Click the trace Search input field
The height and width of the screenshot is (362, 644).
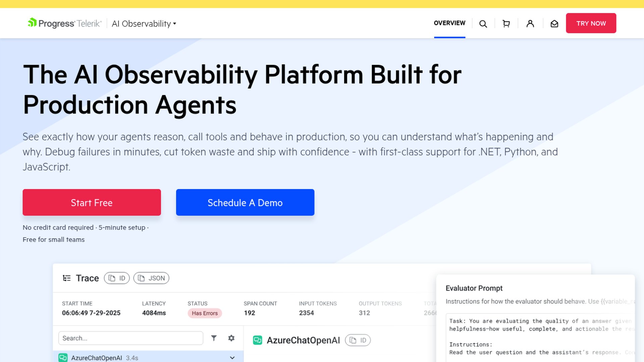pyautogui.click(x=131, y=338)
